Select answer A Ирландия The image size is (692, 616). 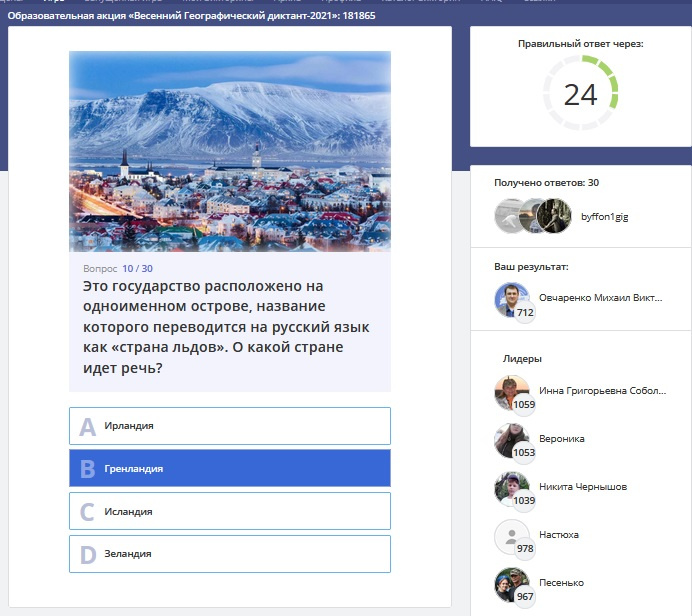(x=229, y=426)
